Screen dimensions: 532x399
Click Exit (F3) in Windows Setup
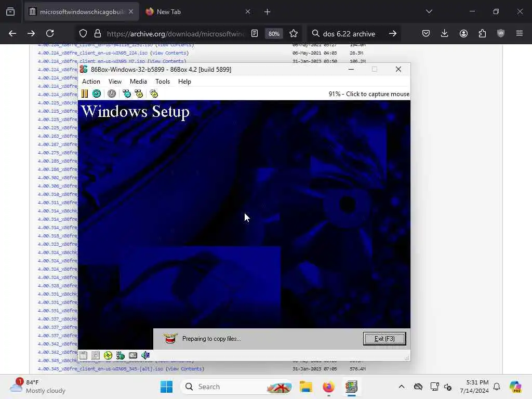click(x=384, y=339)
